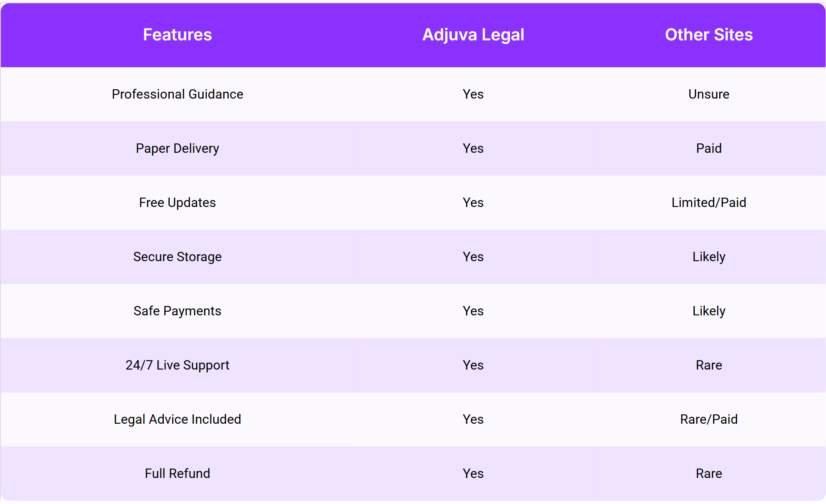
Task: Click Paid in the Paper Delivery row
Action: pos(709,148)
